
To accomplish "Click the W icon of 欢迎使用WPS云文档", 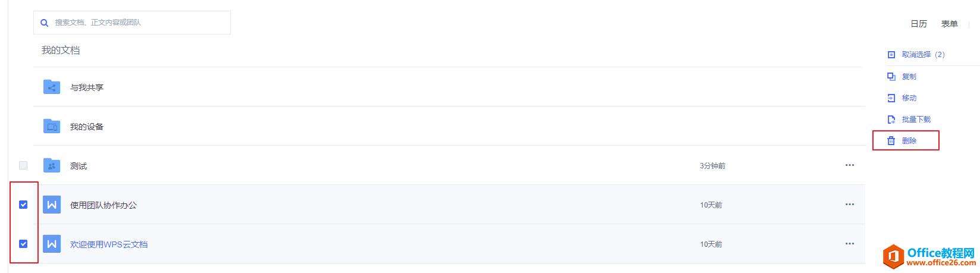I will 52,244.
